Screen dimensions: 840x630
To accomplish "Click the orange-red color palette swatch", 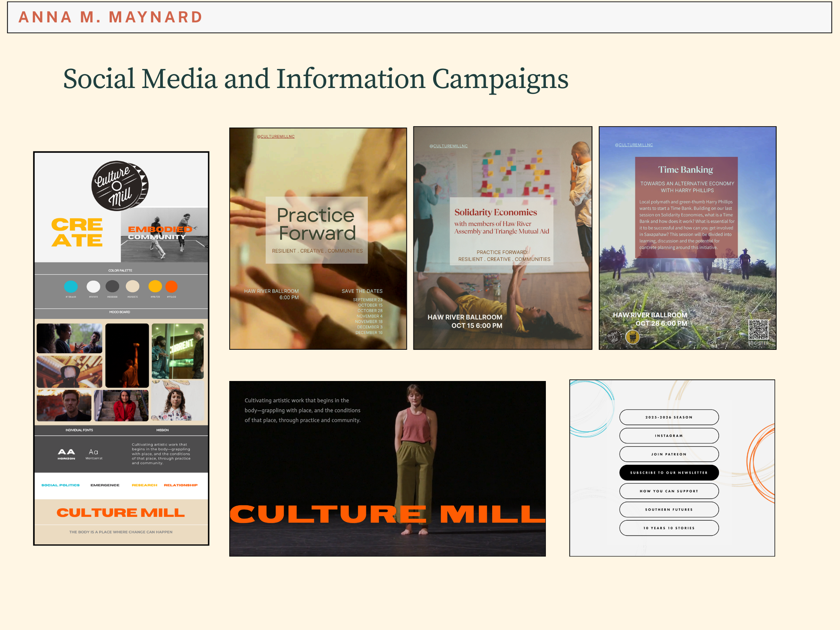I will (x=171, y=286).
